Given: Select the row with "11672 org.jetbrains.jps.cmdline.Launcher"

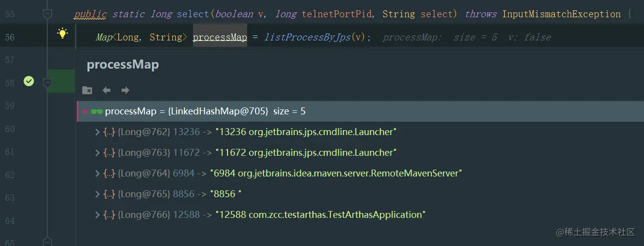Looking at the screenshot, I should point(360,153).
